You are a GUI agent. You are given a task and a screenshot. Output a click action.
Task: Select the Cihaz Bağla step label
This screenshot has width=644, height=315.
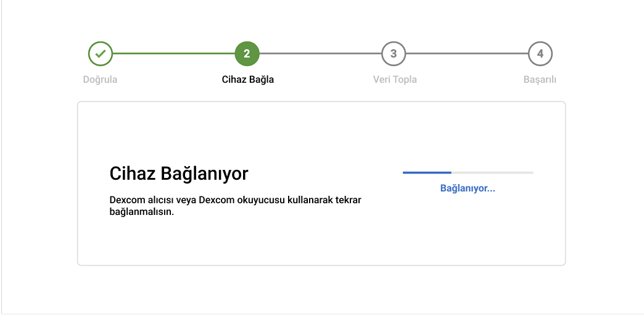point(247,80)
